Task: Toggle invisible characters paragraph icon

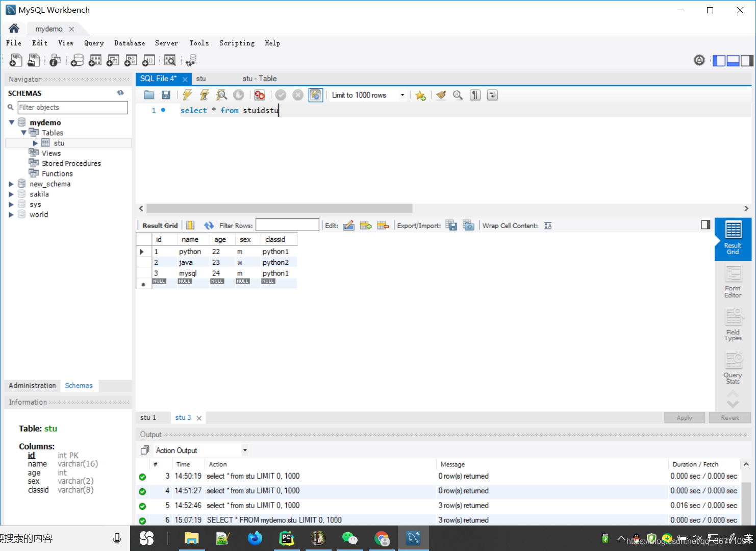Action: (x=475, y=95)
